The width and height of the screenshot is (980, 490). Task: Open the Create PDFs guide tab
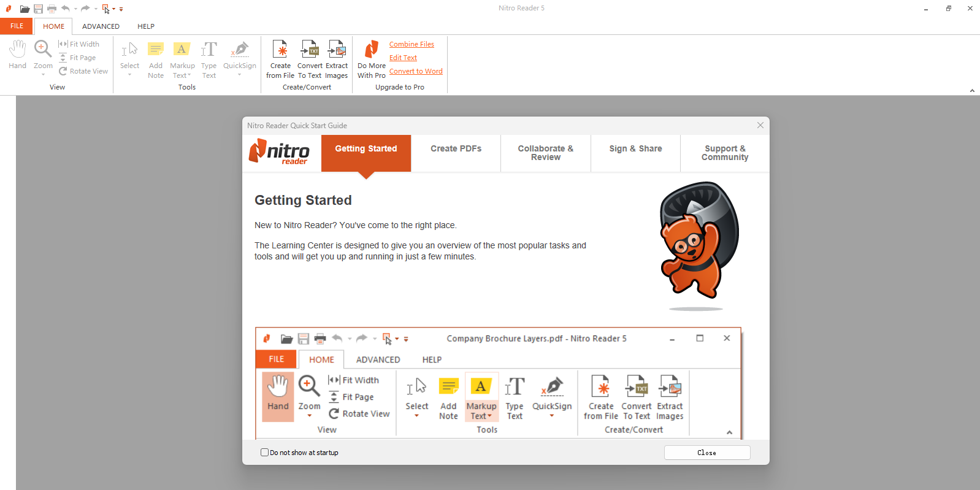click(456, 149)
